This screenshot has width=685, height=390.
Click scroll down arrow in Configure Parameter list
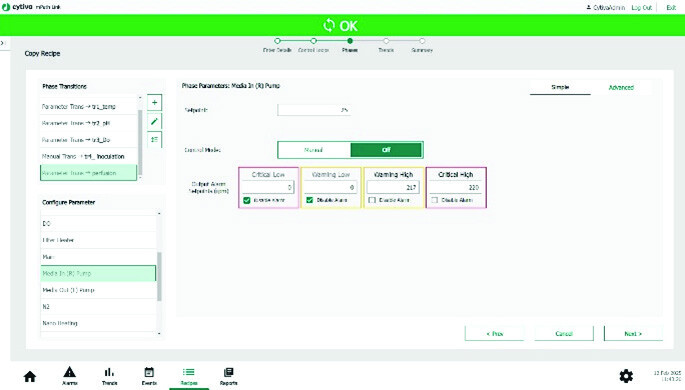[159, 334]
